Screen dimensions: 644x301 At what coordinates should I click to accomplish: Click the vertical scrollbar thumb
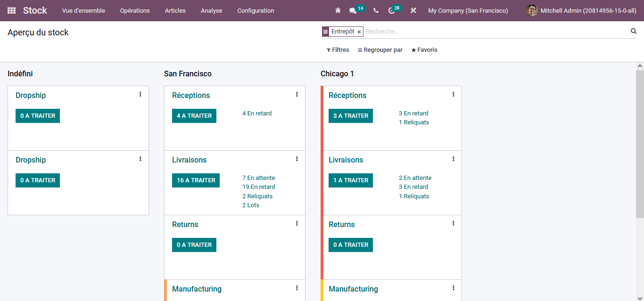point(640,144)
